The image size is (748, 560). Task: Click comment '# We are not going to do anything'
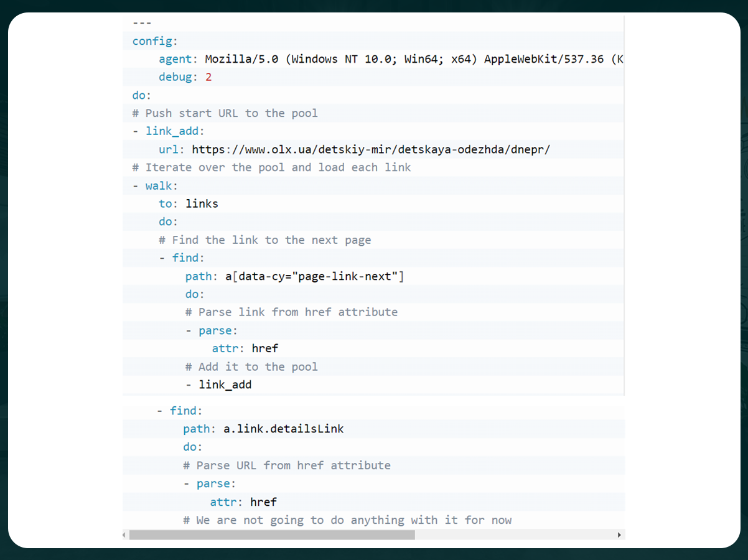coord(347,520)
